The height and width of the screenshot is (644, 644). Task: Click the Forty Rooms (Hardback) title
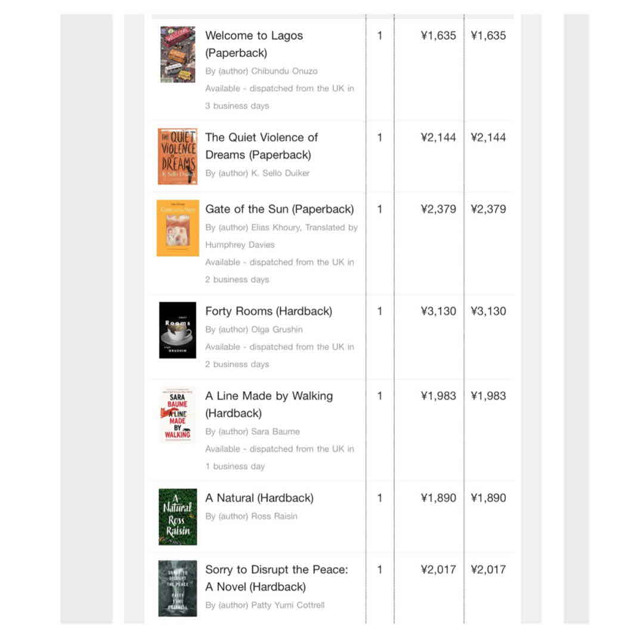(x=268, y=311)
